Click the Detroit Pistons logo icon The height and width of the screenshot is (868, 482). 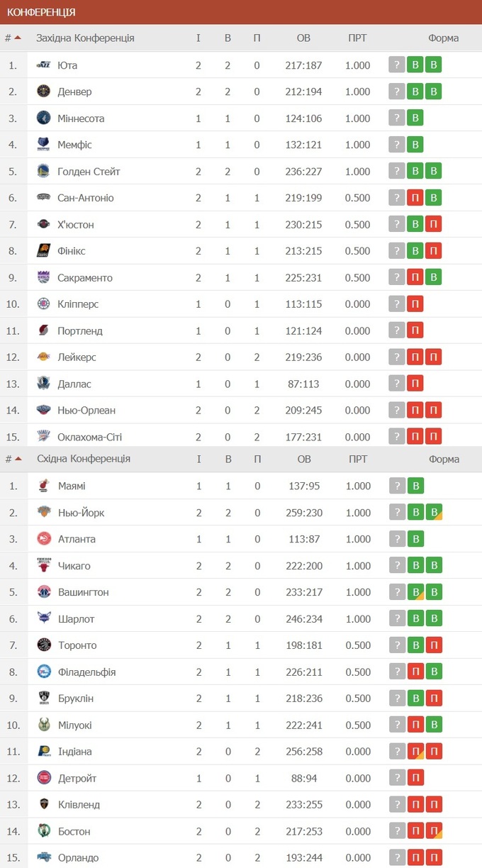point(44,778)
